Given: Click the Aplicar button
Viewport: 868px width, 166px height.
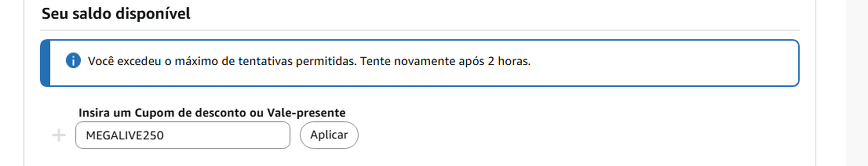Looking at the screenshot, I should [x=329, y=135].
